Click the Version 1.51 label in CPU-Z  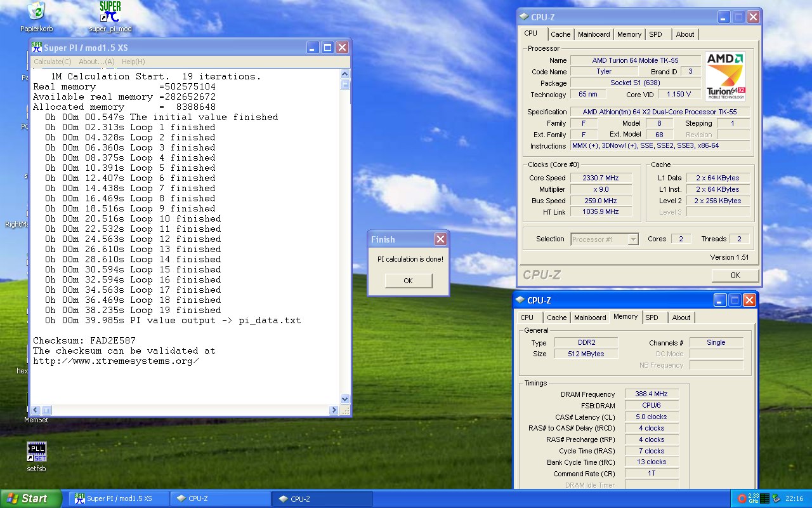coord(730,257)
